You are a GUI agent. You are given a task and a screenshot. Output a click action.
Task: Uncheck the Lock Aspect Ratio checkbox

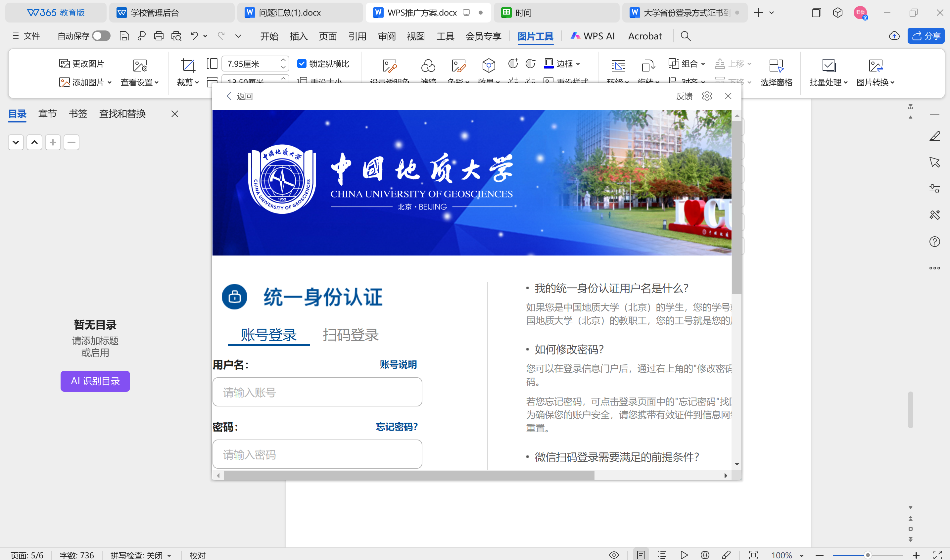pos(302,64)
